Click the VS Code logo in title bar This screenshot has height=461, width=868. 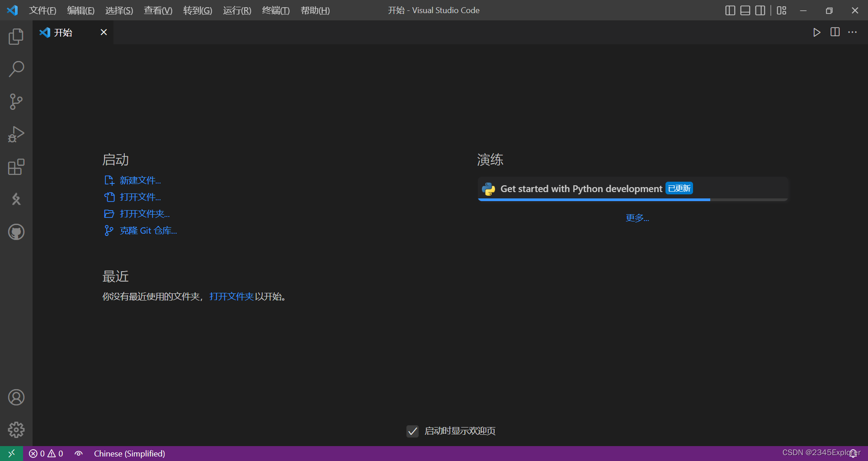point(12,10)
